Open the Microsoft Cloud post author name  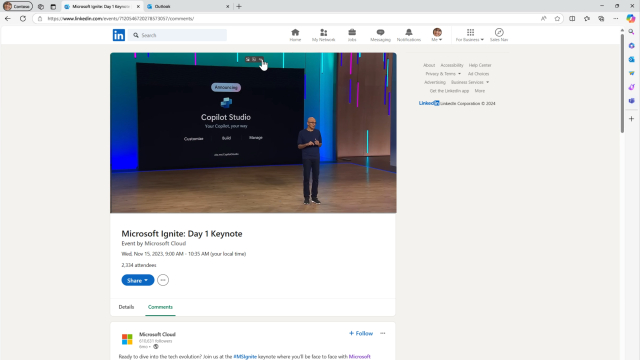click(157, 334)
